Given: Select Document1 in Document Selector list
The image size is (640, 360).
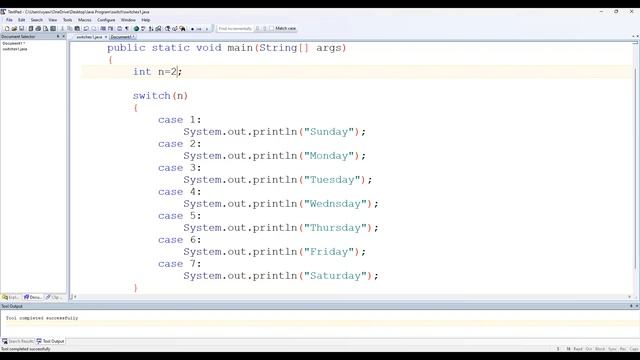Looking at the screenshot, I should tap(13, 43).
